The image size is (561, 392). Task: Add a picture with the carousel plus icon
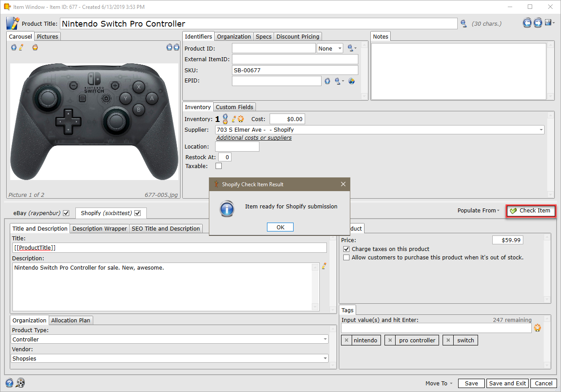tap(14, 47)
